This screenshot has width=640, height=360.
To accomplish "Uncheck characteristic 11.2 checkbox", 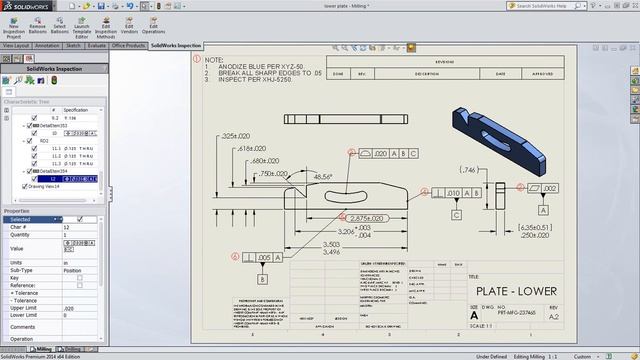I will click(x=34, y=156).
